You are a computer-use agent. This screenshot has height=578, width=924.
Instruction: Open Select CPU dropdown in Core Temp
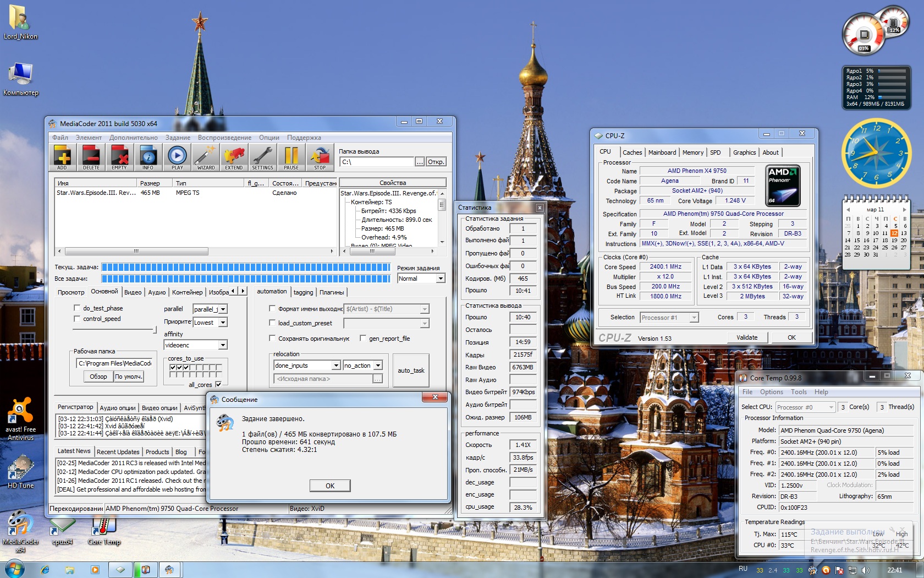click(x=806, y=407)
